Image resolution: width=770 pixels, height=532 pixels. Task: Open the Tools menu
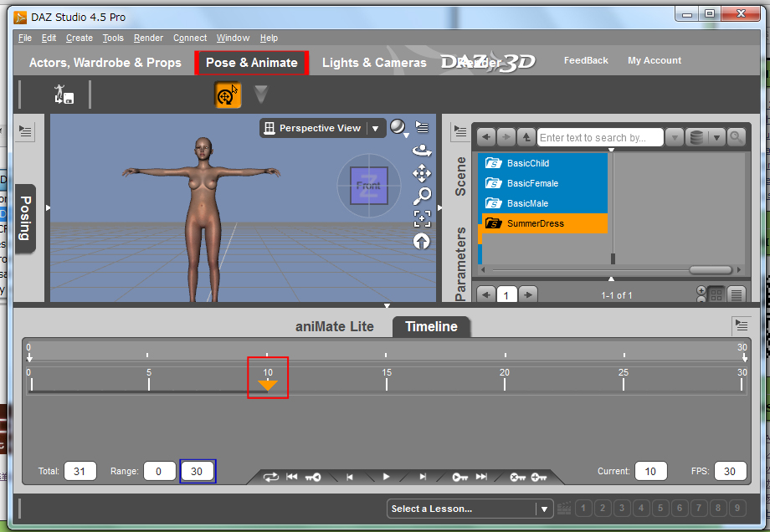pyautogui.click(x=113, y=38)
